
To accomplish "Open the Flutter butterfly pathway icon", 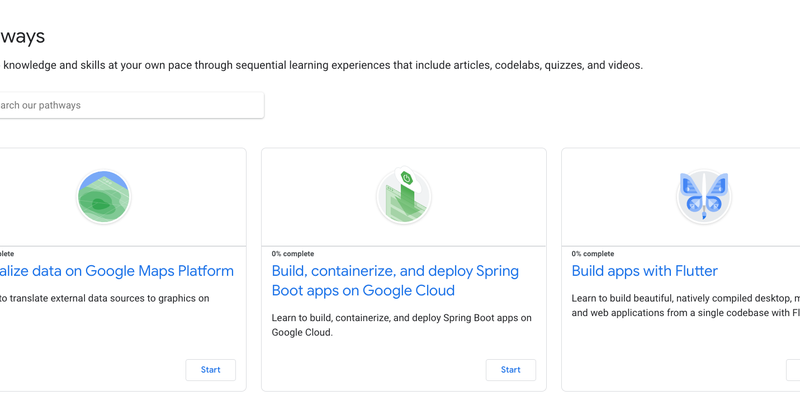I will click(x=704, y=197).
